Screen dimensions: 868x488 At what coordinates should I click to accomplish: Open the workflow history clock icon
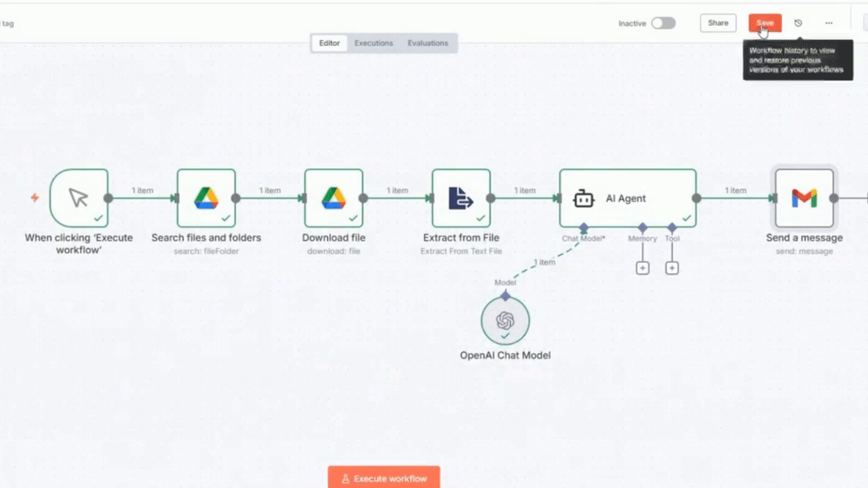[798, 23]
